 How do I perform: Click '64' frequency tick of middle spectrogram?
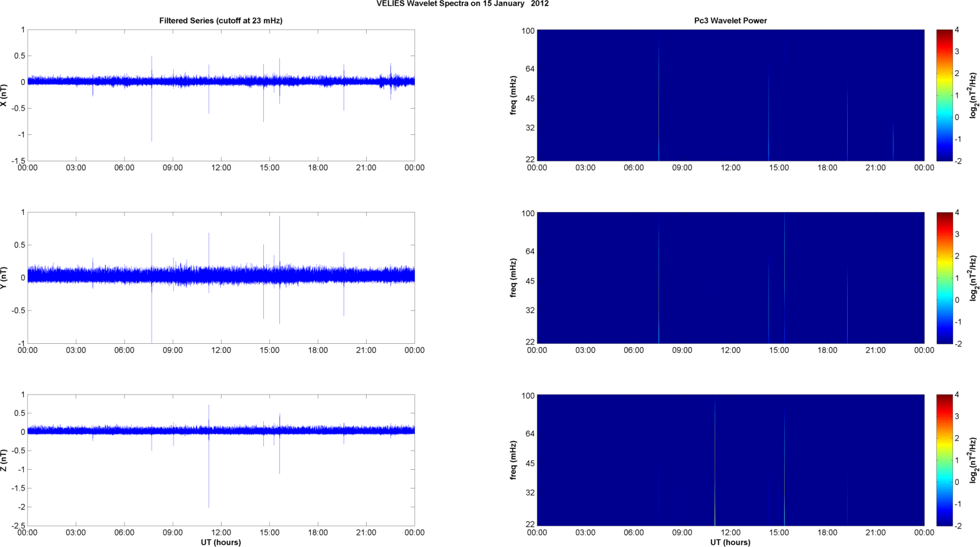pyautogui.click(x=530, y=251)
